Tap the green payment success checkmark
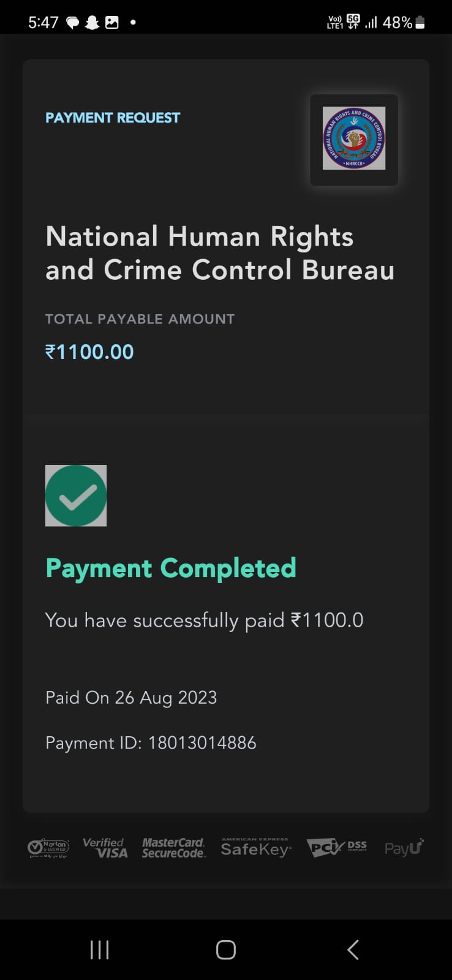The height and width of the screenshot is (980, 452). (76, 496)
